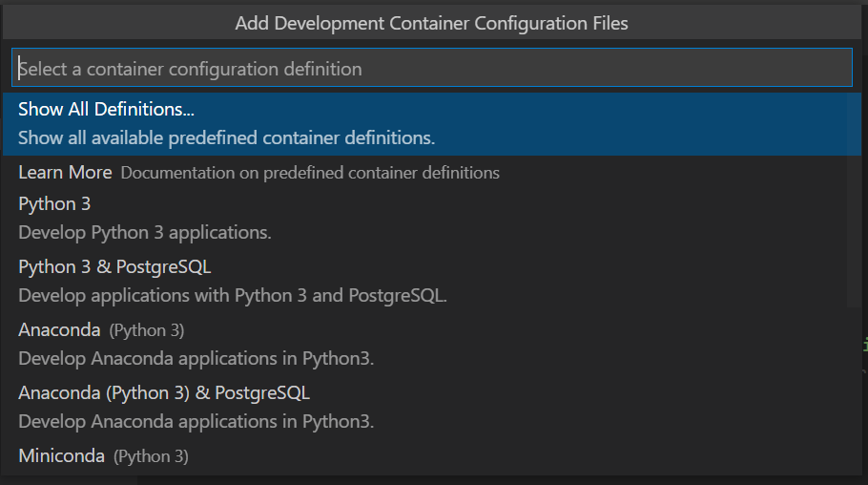Click 'Develop Python 3 applications.' description
The height and width of the screenshot is (485, 868).
coord(144,233)
